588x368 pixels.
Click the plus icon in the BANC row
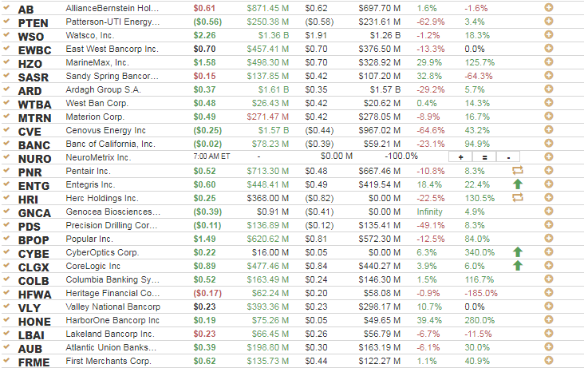tap(549, 144)
